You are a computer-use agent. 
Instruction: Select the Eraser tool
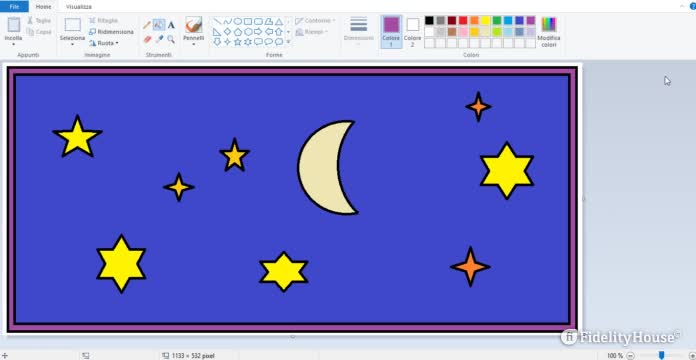(147, 40)
